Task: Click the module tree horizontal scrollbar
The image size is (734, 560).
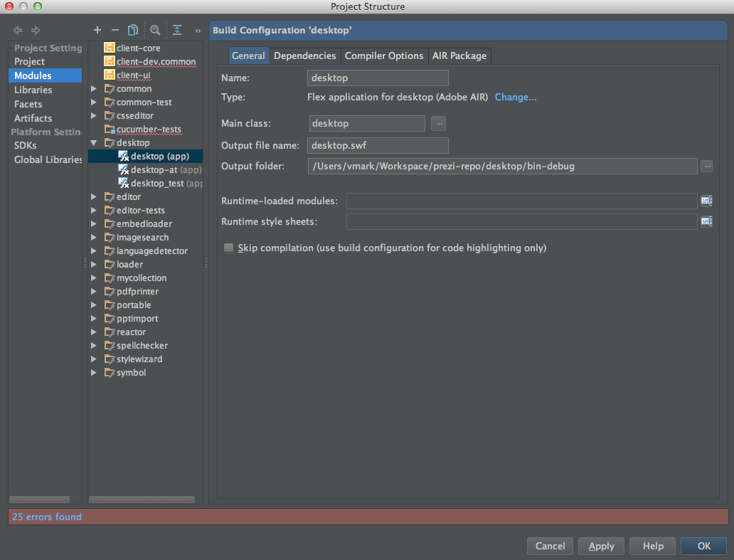Action: coord(142,500)
